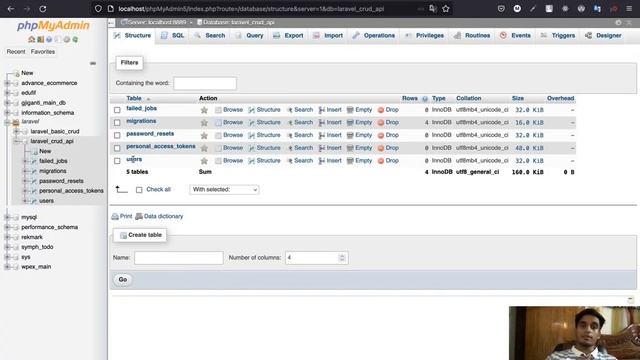Tick the password_resets checkbox

(117, 135)
